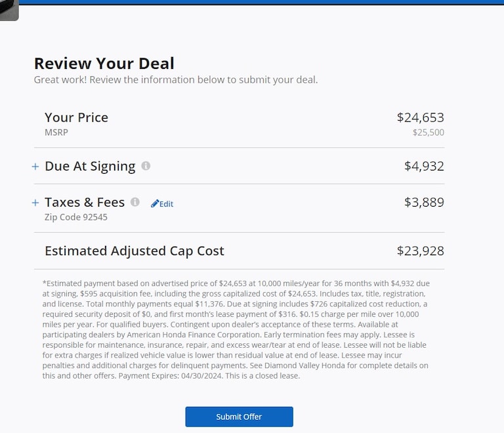The width and height of the screenshot is (504, 433).
Task: Click the Estimated Adjusted Cap Cost label
Action: tap(135, 251)
